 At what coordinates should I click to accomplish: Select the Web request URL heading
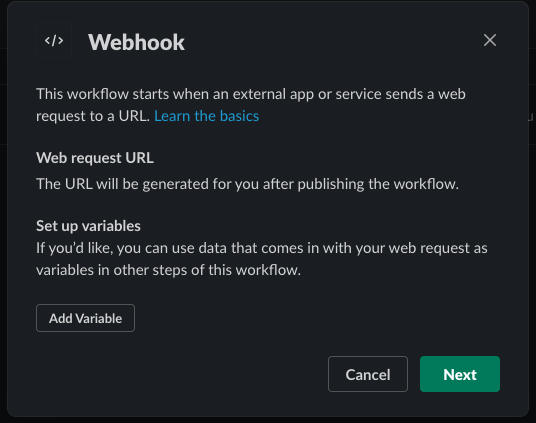95,158
